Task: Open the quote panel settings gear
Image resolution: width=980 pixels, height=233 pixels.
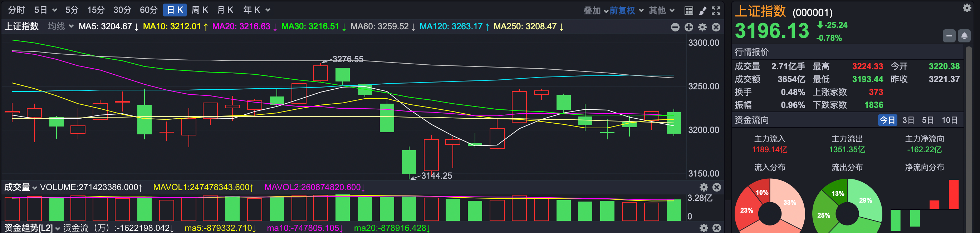Action: 967,8
